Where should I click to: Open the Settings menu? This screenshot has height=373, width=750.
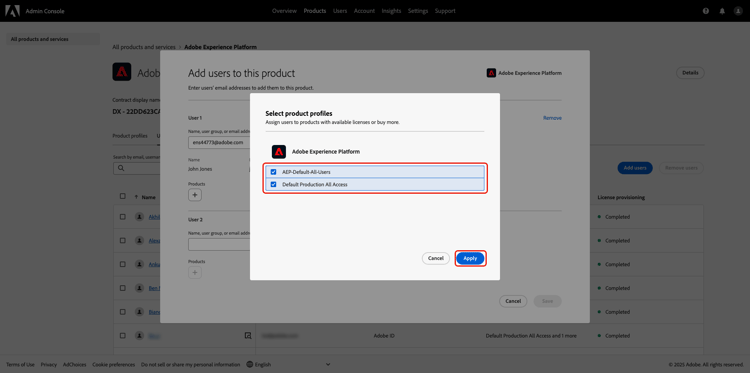(418, 11)
